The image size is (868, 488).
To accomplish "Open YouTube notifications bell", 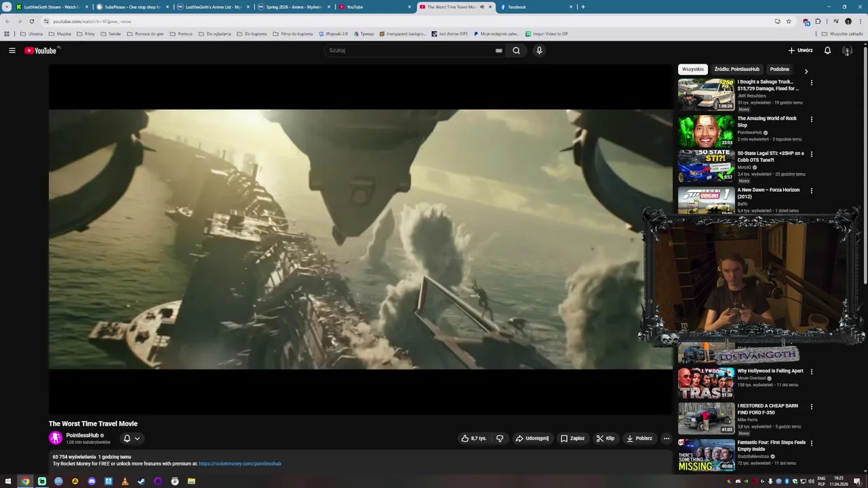I will [x=827, y=50].
